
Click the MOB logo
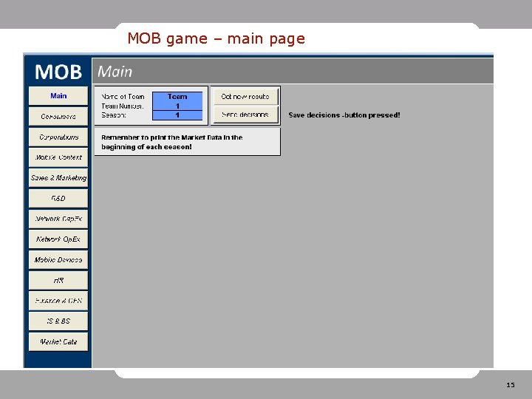pos(58,72)
